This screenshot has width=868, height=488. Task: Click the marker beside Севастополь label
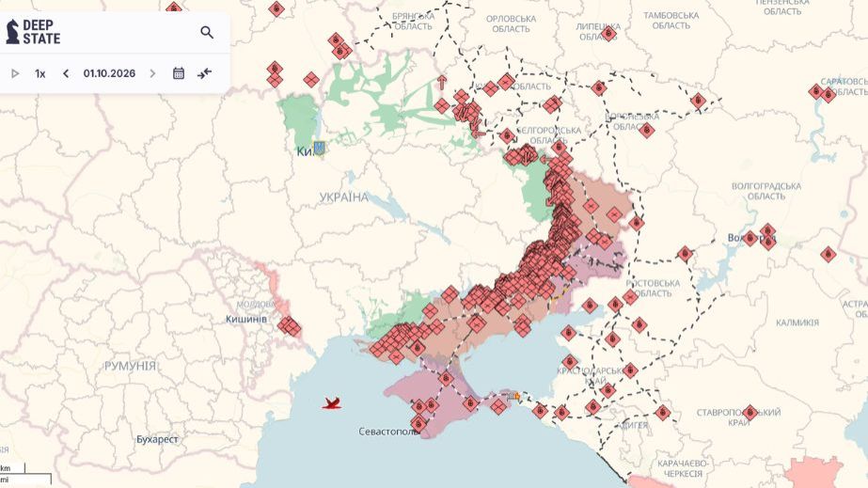[418, 424]
